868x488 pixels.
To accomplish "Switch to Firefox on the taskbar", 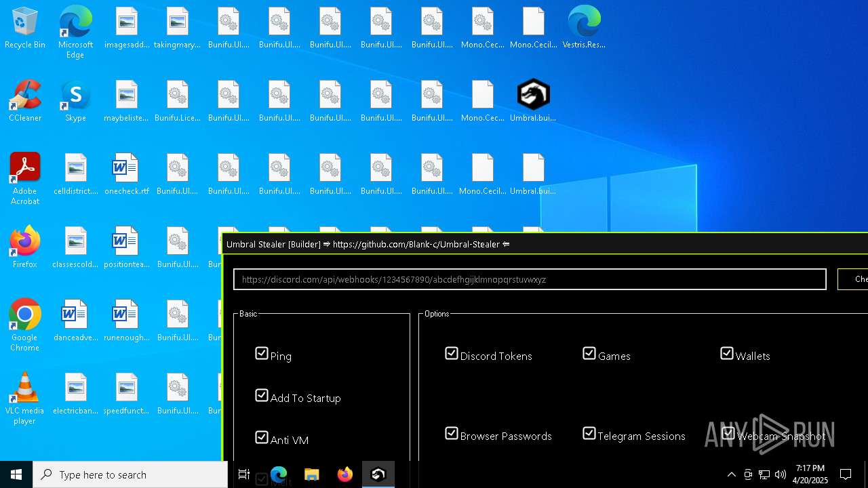I will coord(344,474).
